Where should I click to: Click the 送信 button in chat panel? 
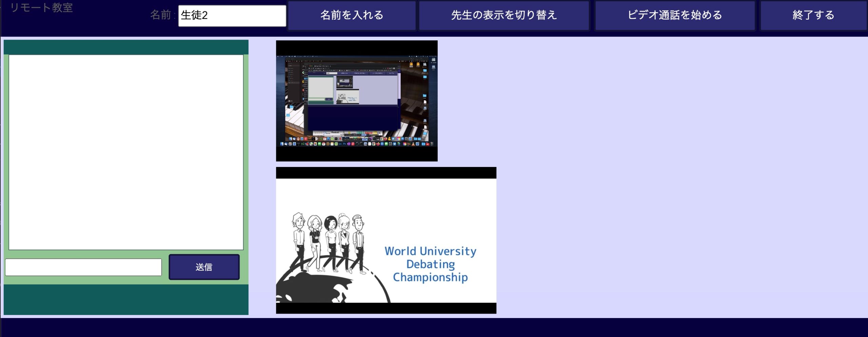point(204,267)
